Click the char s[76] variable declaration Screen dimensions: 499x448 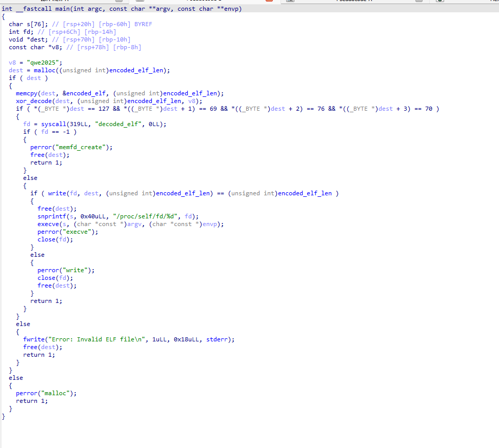(27, 24)
